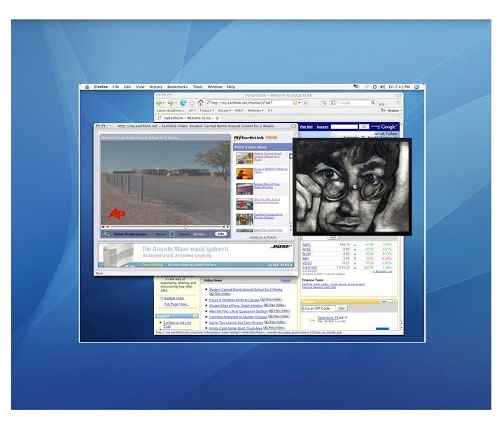Viewport: 504px width, 426px height.
Task: Open Spotlight search in menu bar
Action: tap(417, 87)
